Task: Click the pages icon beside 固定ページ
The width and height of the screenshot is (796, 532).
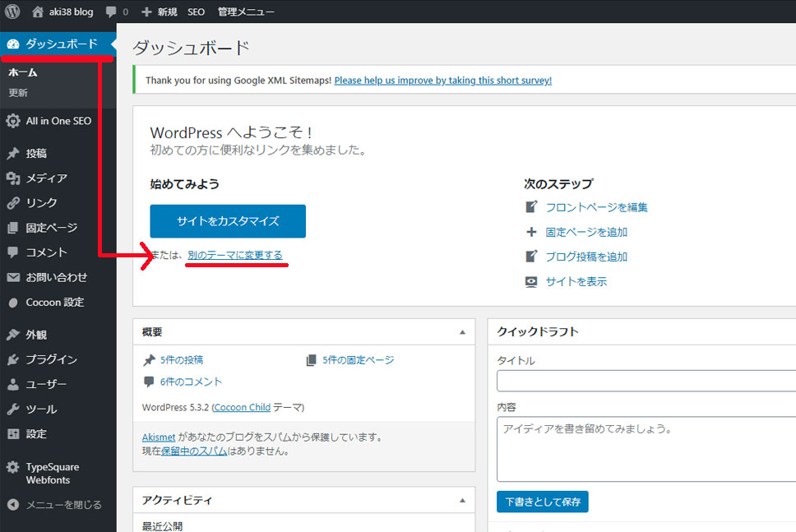Action: point(13,228)
